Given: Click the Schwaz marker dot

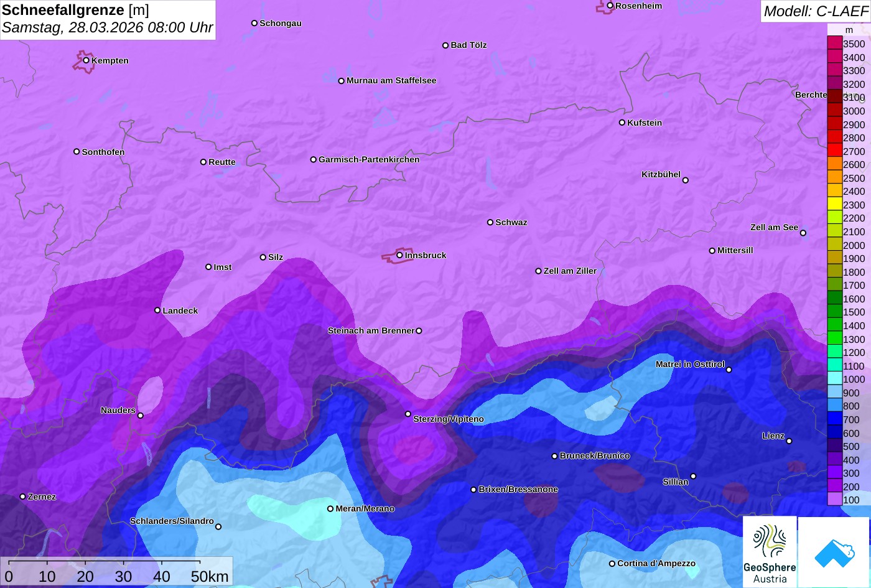Looking at the screenshot, I should [x=490, y=222].
